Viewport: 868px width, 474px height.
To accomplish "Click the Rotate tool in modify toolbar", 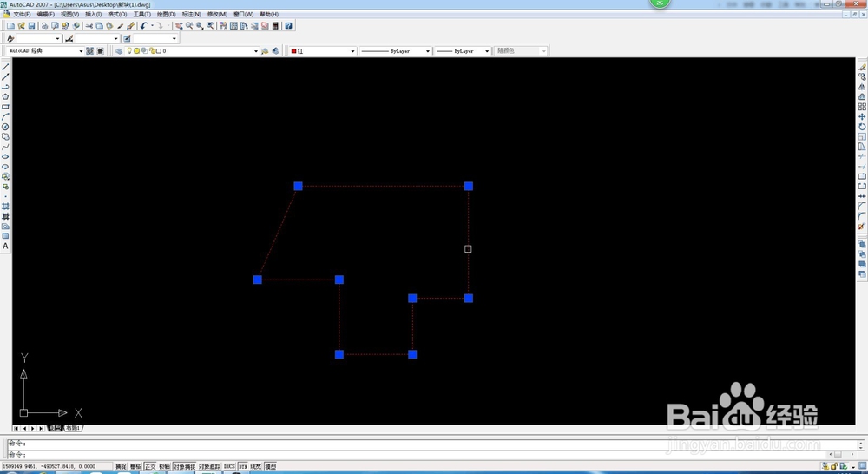I will [x=862, y=126].
